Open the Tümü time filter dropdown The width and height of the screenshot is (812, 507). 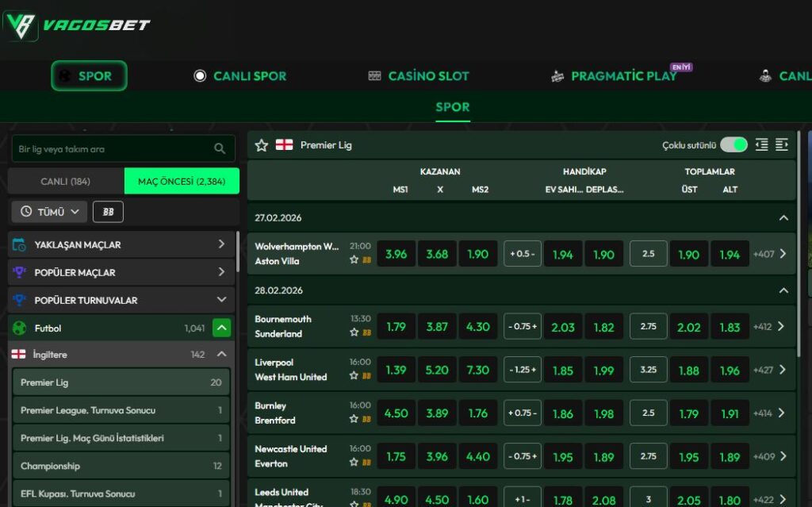tap(50, 212)
